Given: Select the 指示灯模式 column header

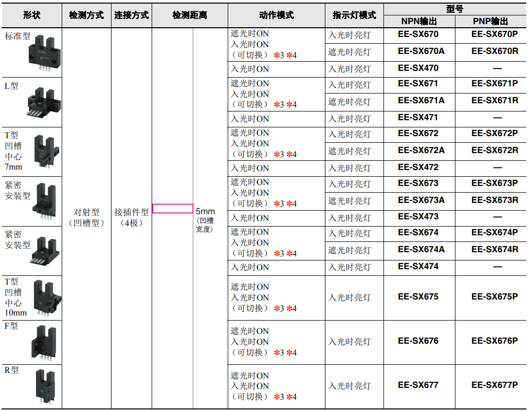Looking at the screenshot, I should click(x=354, y=15).
